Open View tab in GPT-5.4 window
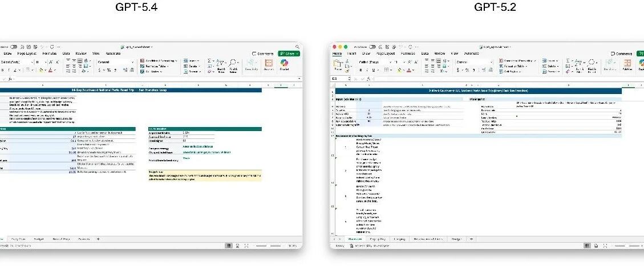 96,54
